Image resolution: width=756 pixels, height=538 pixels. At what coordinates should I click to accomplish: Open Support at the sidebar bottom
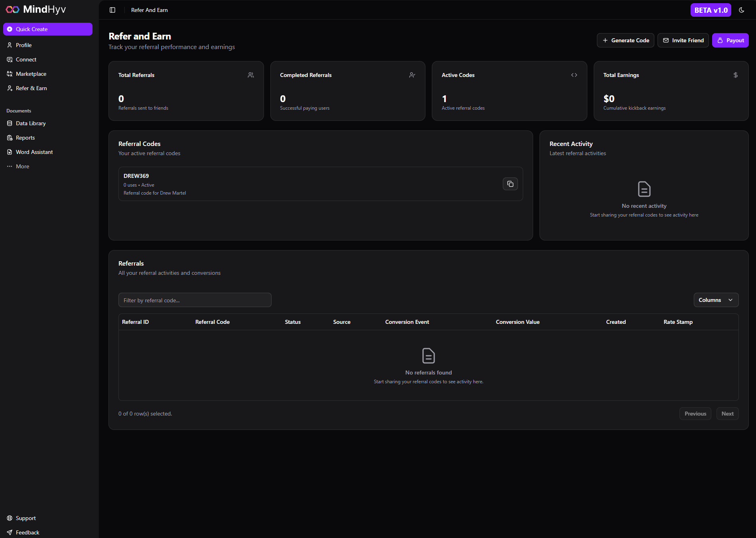[x=48, y=518]
